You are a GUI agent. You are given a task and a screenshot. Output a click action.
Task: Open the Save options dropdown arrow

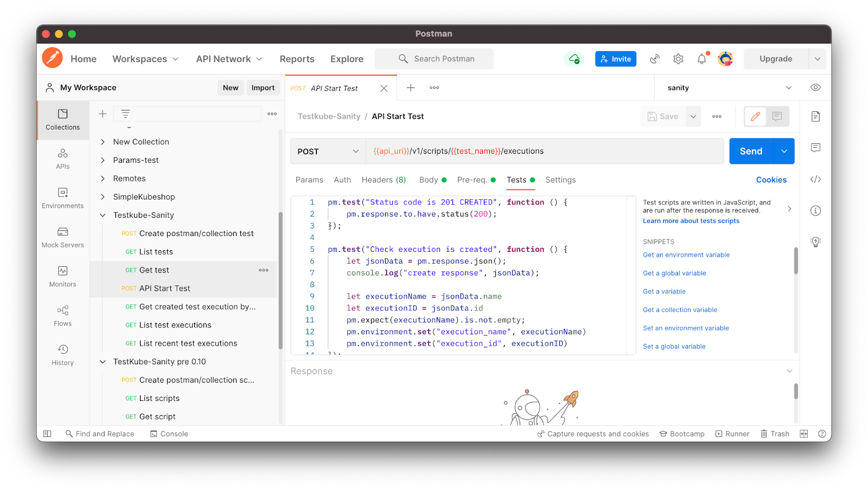click(x=693, y=116)
